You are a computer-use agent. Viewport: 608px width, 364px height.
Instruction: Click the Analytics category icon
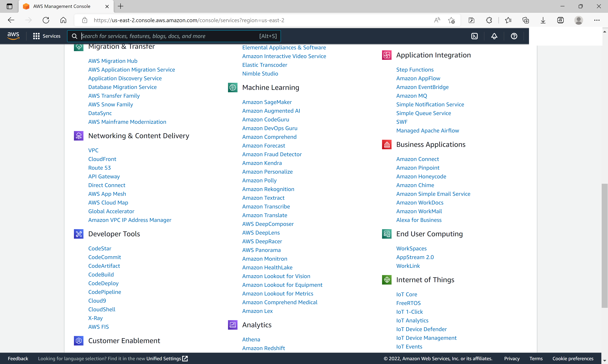233,325
